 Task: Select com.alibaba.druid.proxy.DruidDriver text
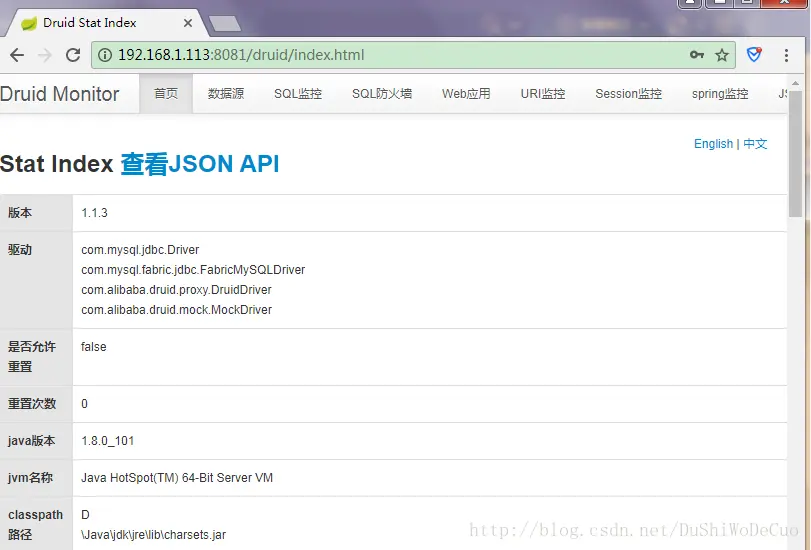[x=176, y=290]
